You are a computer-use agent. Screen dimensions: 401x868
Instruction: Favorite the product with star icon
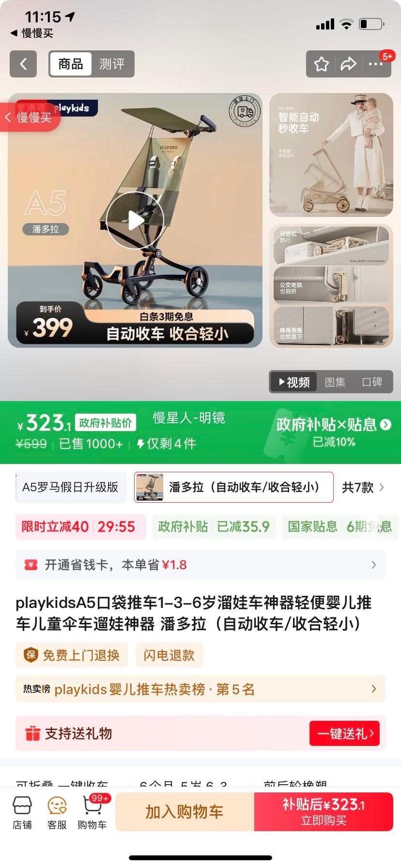coord(322,64)
